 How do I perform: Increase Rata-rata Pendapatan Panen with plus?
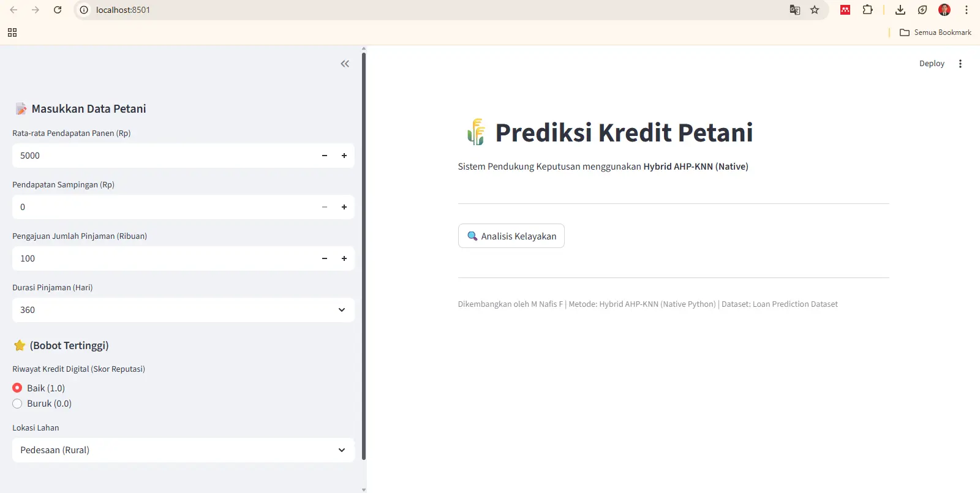344,156
